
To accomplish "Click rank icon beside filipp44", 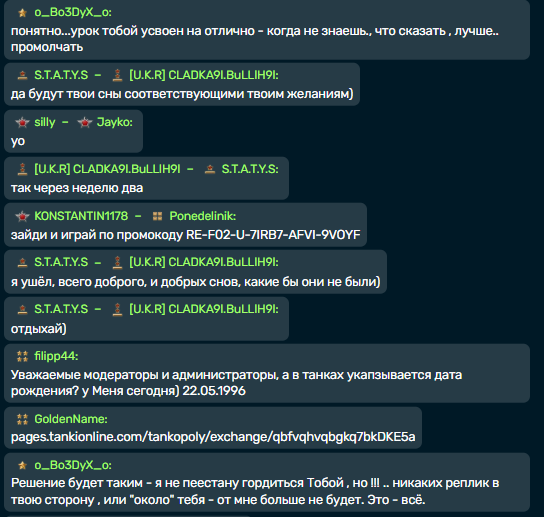I will tap(23, 356).
